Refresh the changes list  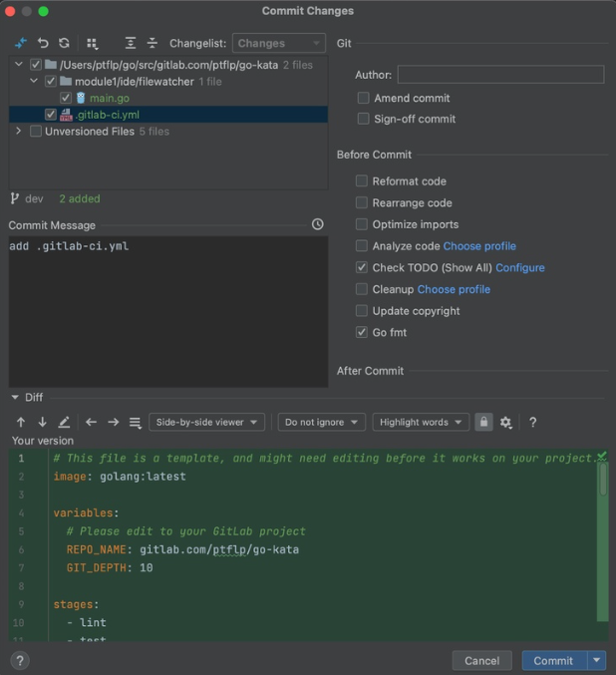(x=64, y=44)
